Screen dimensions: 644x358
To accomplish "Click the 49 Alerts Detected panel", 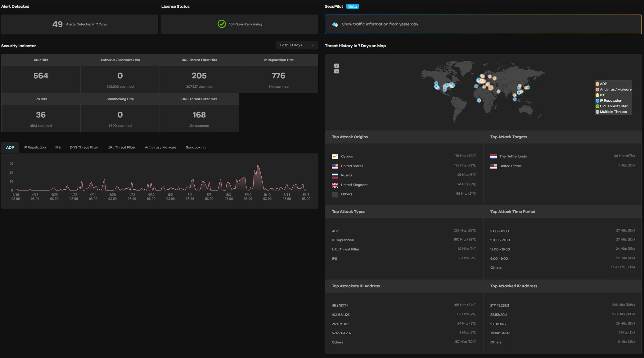I will [x=79, y=24].
